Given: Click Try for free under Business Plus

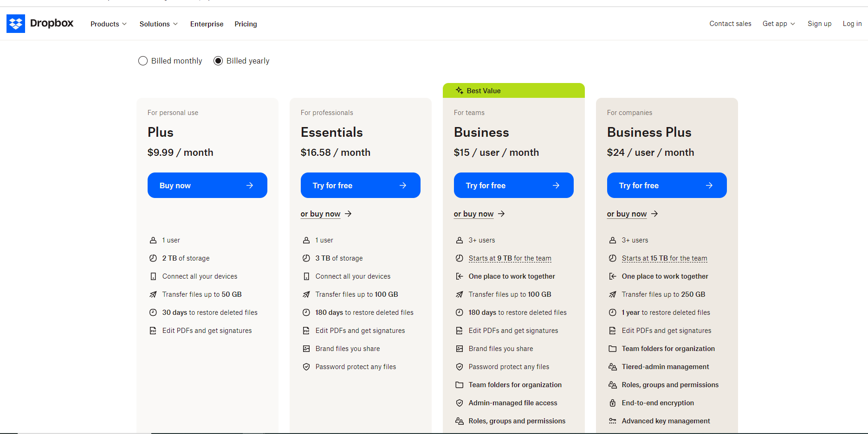Looking at the screenshot, I should point(667,185).
